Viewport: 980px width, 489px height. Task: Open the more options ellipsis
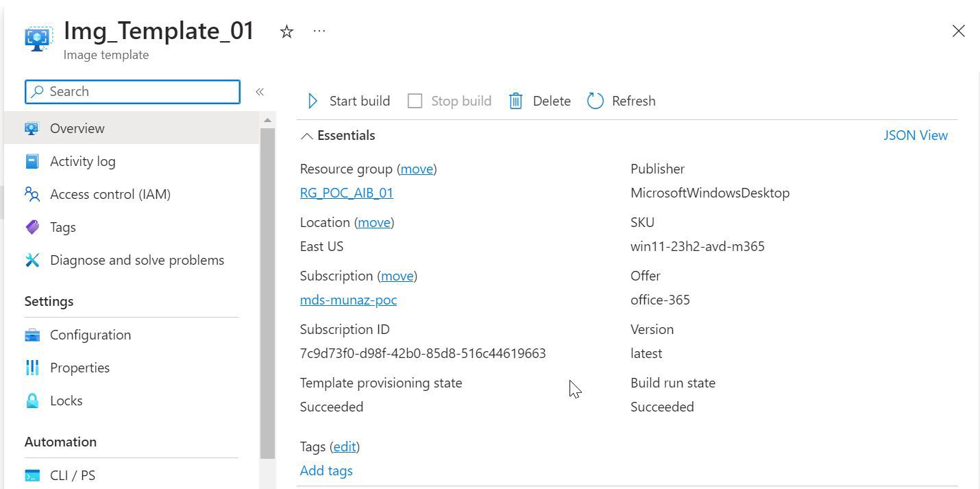coord(319,32)
